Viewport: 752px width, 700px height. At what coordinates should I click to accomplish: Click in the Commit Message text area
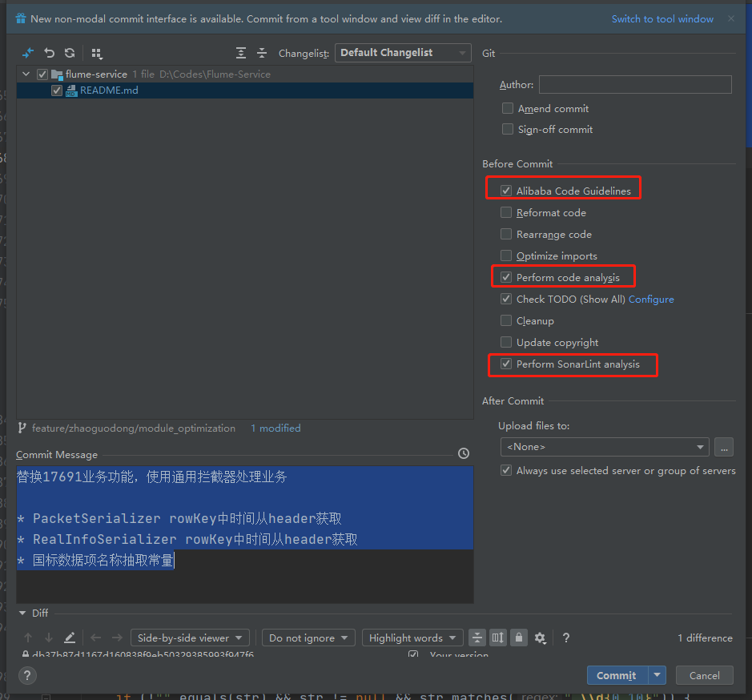click(245, 534)
